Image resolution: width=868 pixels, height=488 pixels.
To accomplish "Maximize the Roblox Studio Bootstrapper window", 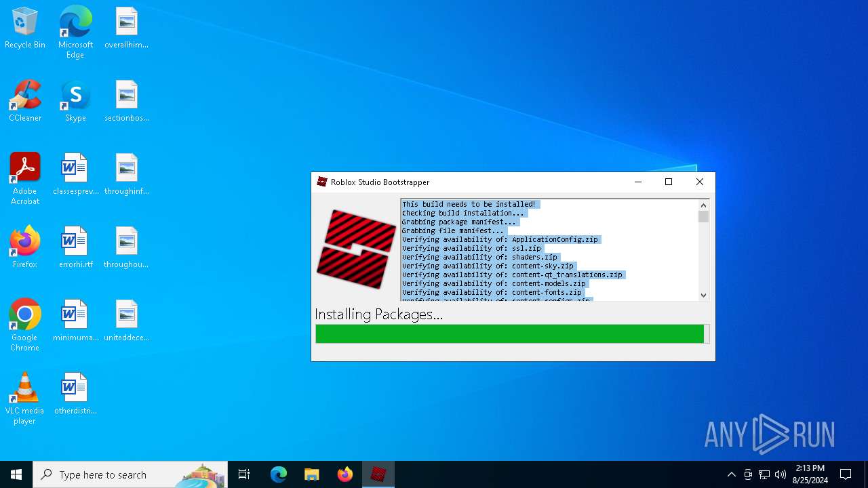I will click(x=669, y=182).
